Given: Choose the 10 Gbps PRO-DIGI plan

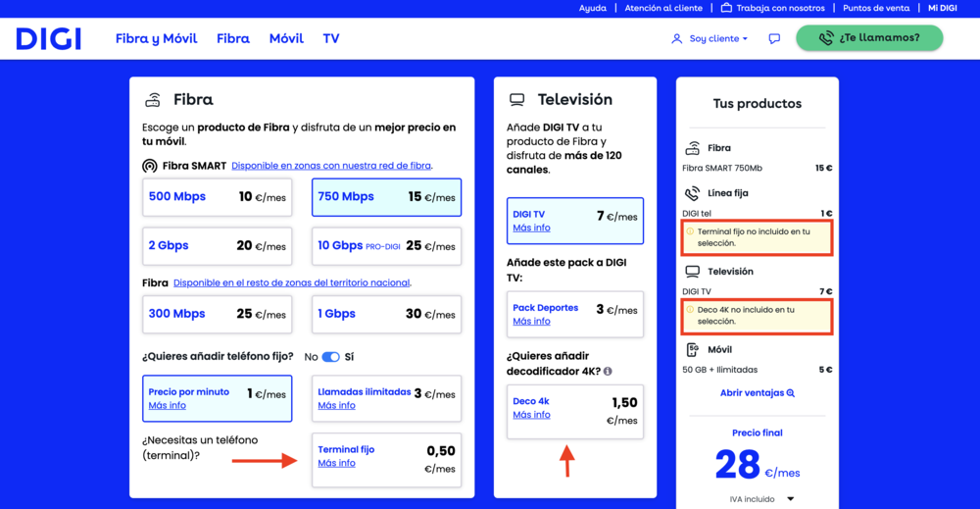Looking at the screenshot, I should point(386,246).
